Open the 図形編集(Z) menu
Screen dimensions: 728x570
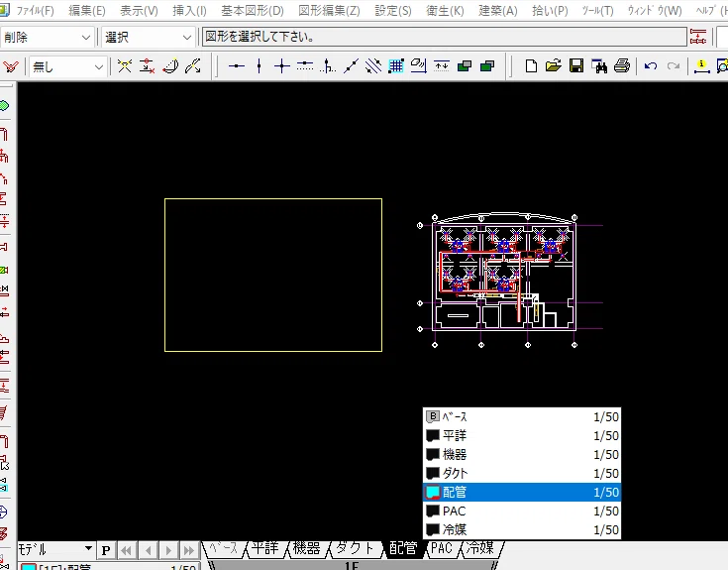click(x=329, y=10)
